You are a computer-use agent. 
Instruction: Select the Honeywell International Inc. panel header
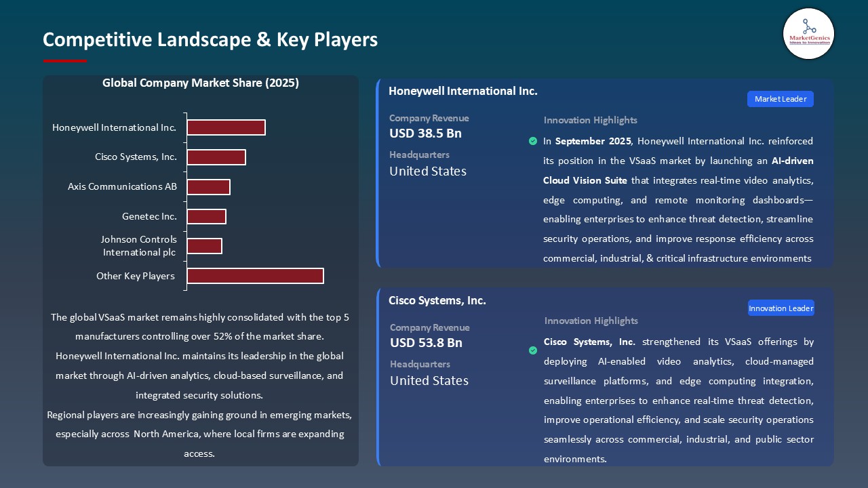coord(463,91)
